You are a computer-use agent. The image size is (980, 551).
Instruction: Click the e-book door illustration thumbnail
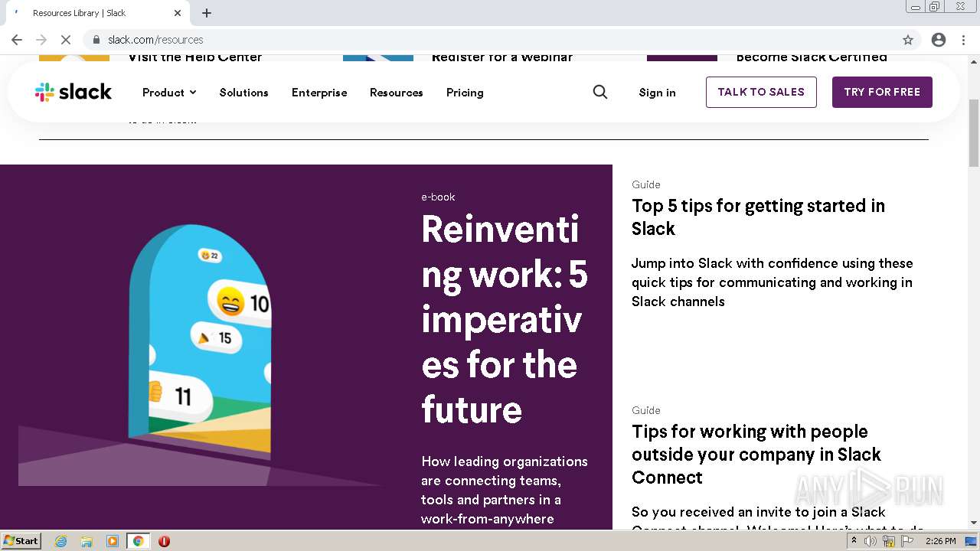coord(201,344)
